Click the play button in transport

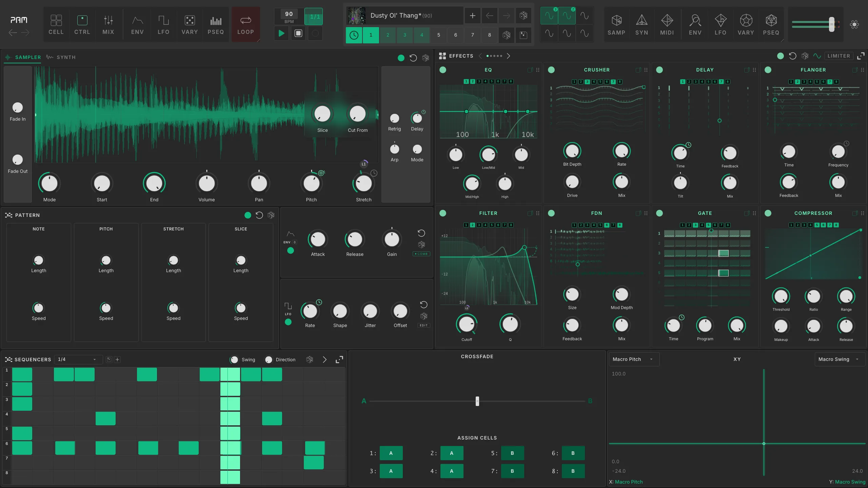(x=281, y=33)
